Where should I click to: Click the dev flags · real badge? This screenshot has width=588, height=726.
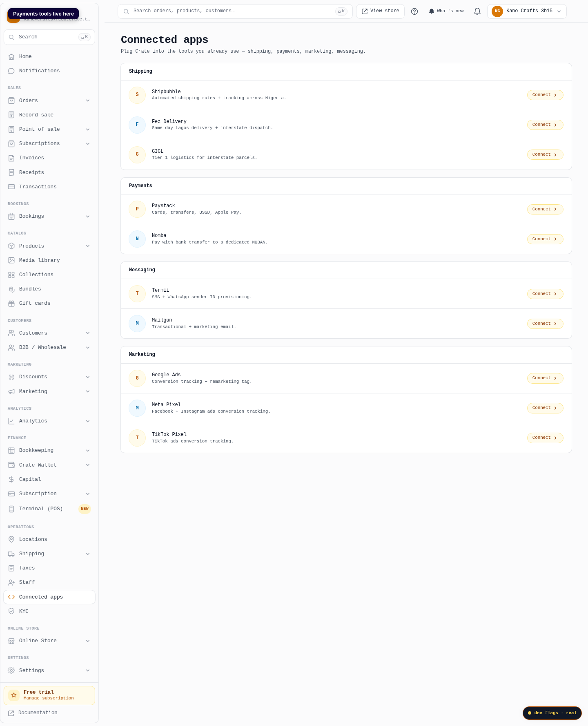pos(552,713)
